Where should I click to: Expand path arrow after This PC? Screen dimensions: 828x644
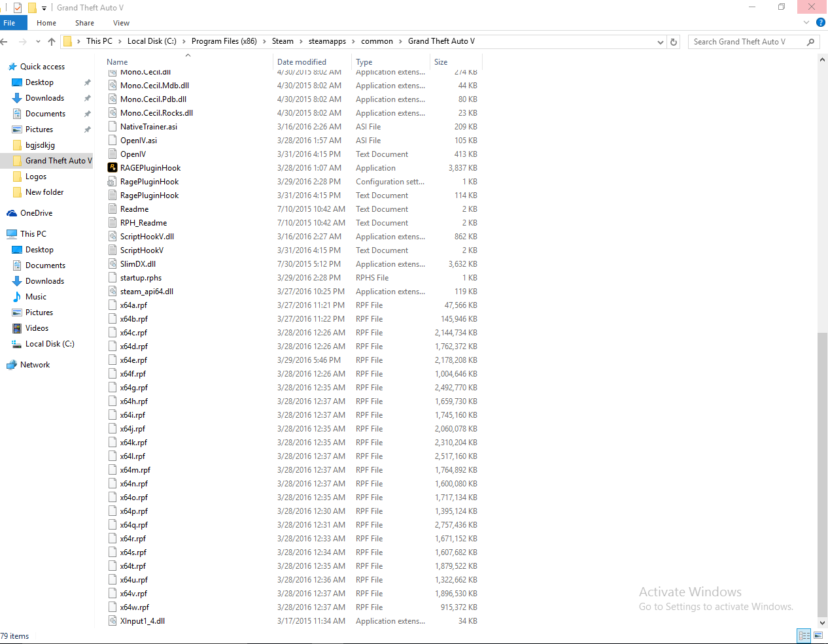(x=120, y=41)
